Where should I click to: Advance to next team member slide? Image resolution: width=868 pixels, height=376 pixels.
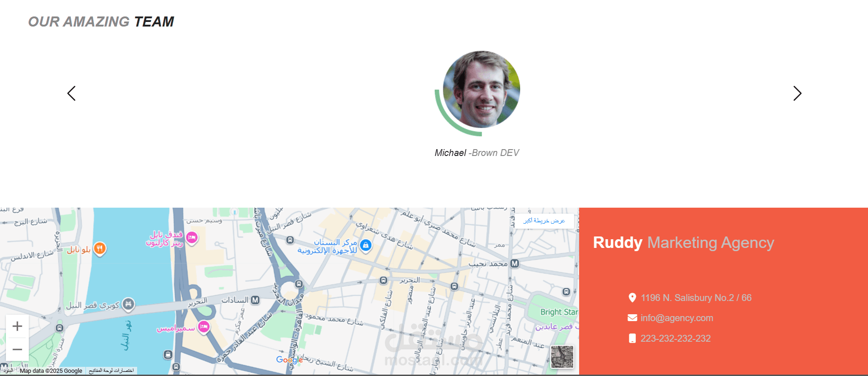797,93
